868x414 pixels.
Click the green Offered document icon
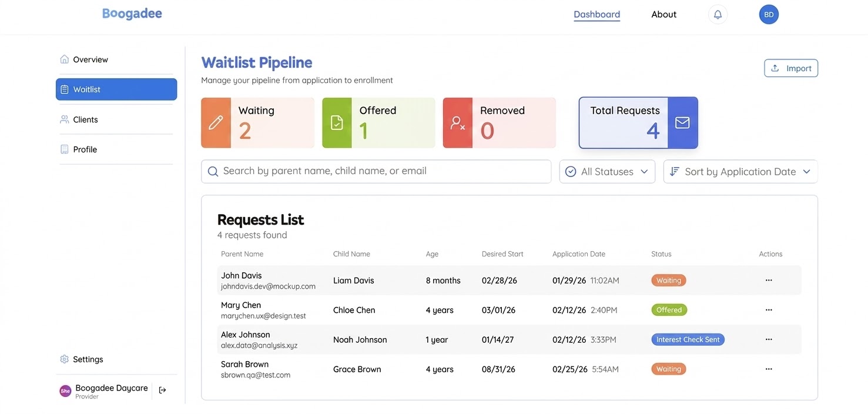pyautogui.click(x=337, y=122)
